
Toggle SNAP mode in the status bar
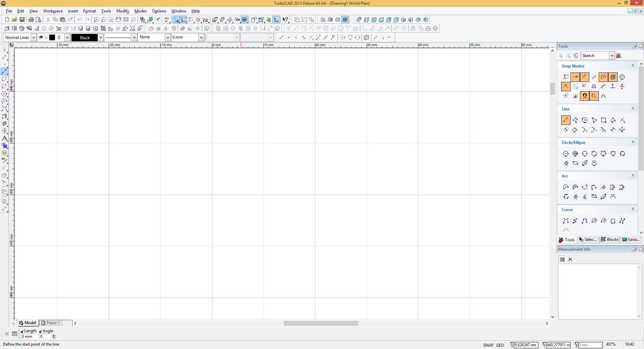[488, 345]
